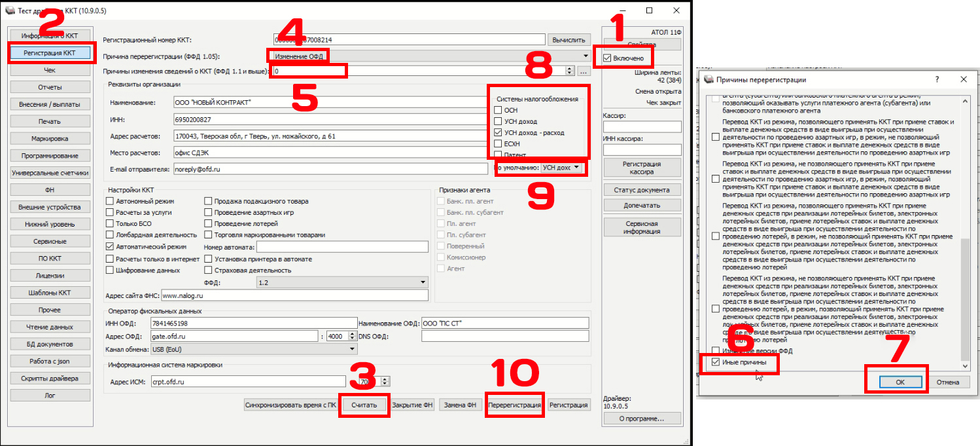Go to the Маркировка section

click(x=50, y=139)
